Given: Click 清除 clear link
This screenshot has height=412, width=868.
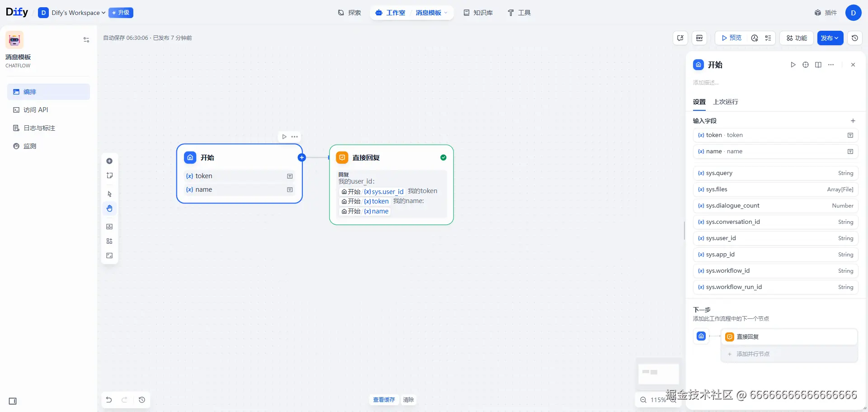Looking at the screenshot, I should (x=408, y=400).
